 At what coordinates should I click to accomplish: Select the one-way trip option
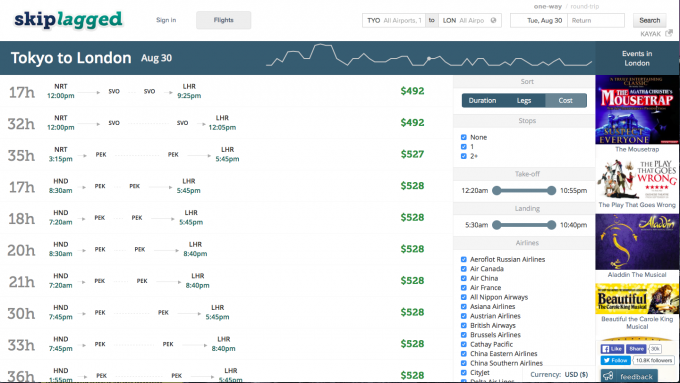pyautogui.click(x=548, y=7)
